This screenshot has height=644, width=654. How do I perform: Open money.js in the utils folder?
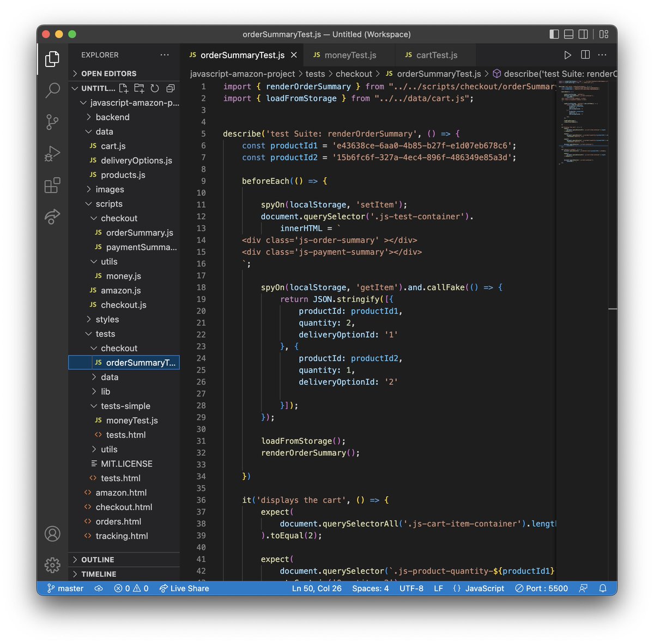[x=124, y=276]
